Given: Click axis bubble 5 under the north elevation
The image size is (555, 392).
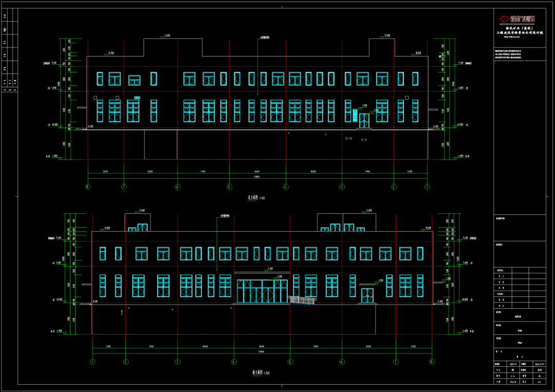Looking at the screenshot, I should tap(229, 187).
